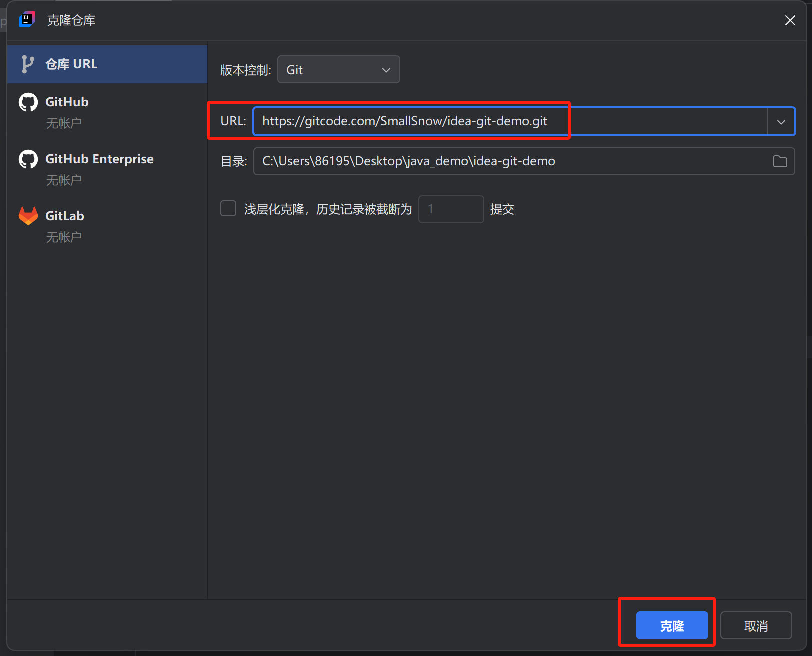Screen dimensions: 812x656
Task: Open version control selector menu
Action: 338,69
